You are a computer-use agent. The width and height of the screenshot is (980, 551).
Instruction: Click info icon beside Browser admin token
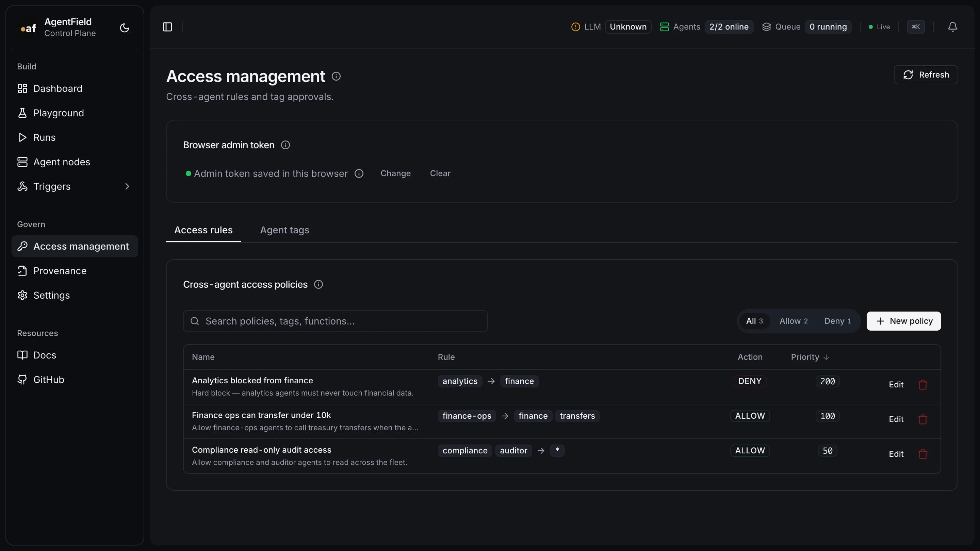[285, 145]
